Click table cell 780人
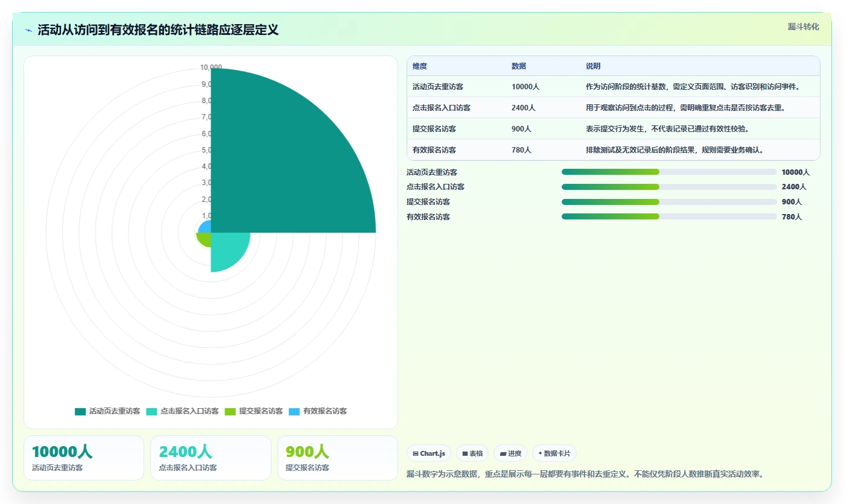This screenshot has height=504, width=844. 522,150
